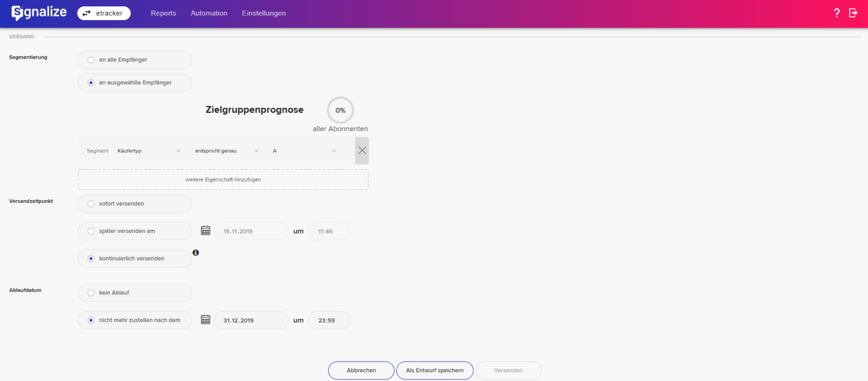Open calendar for später versenden date

tap(206, 231)
